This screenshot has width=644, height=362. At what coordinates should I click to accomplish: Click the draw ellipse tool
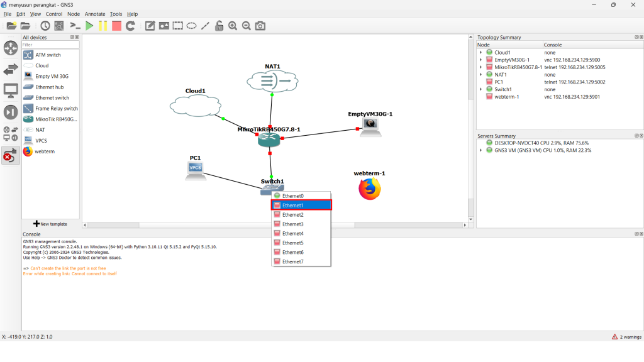coord(191,26)
